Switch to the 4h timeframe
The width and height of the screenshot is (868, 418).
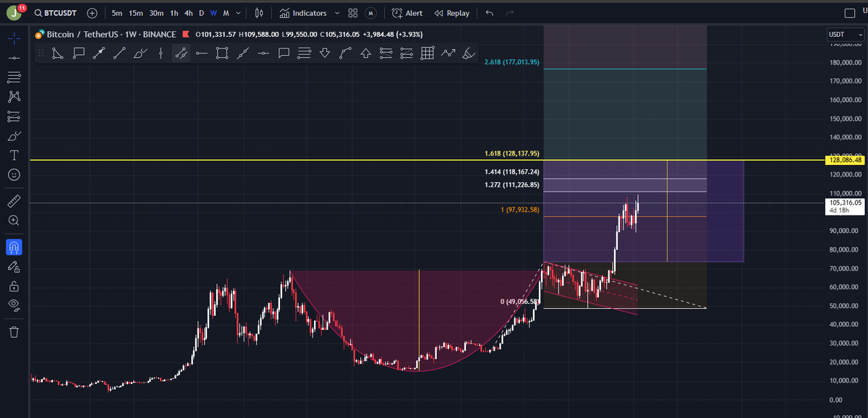189,13
